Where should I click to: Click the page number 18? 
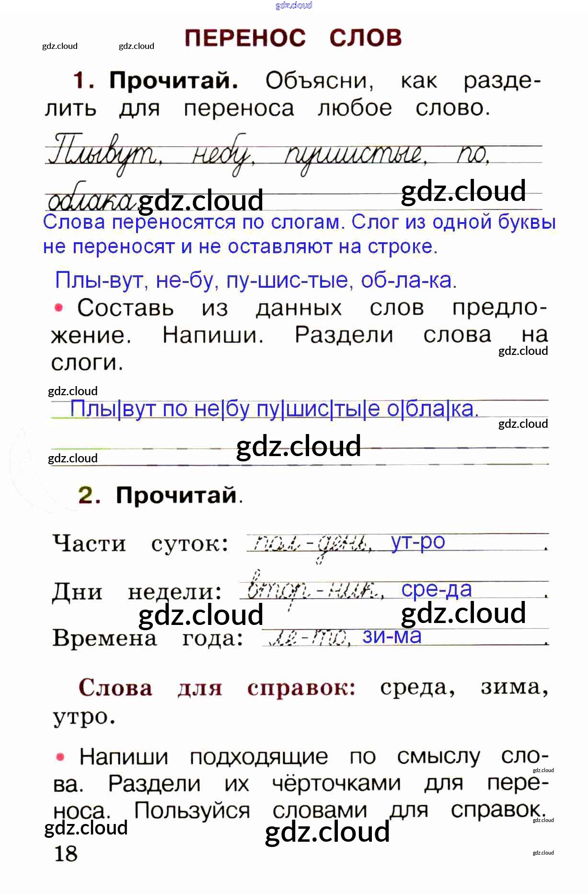pyautogui.click(x=66, y=854)
